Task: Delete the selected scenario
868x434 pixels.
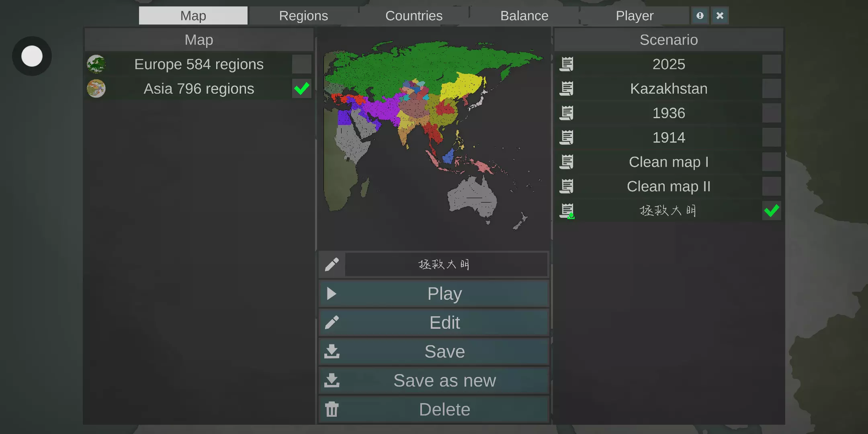Action: click(x=434, y=409)
